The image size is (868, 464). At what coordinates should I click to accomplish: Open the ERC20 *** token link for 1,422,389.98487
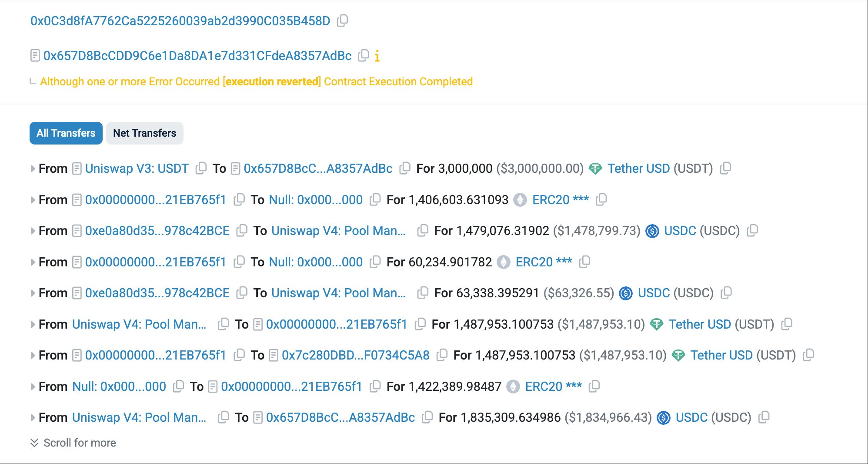tap(553, 387)
